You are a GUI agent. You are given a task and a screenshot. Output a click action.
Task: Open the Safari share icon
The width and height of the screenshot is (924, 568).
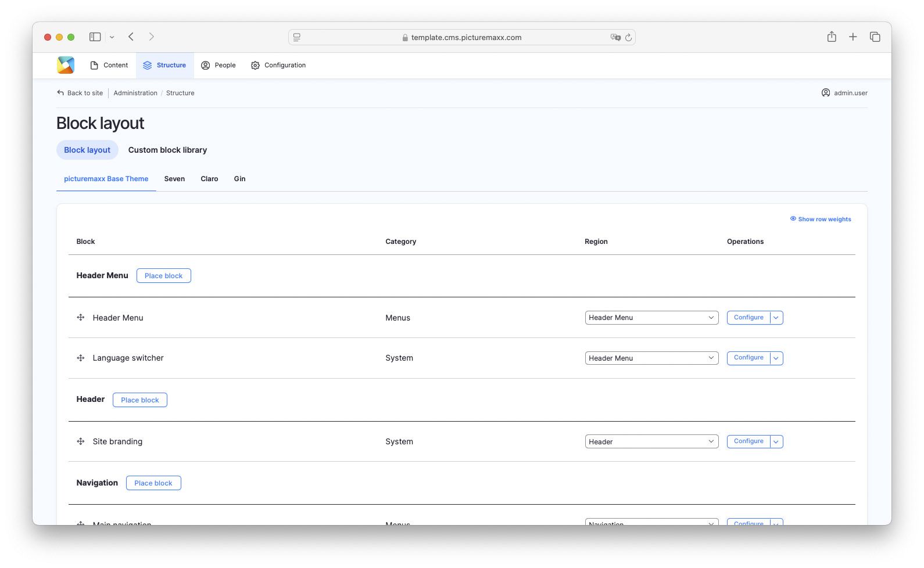pyautogui.click(x=832, y=37)
